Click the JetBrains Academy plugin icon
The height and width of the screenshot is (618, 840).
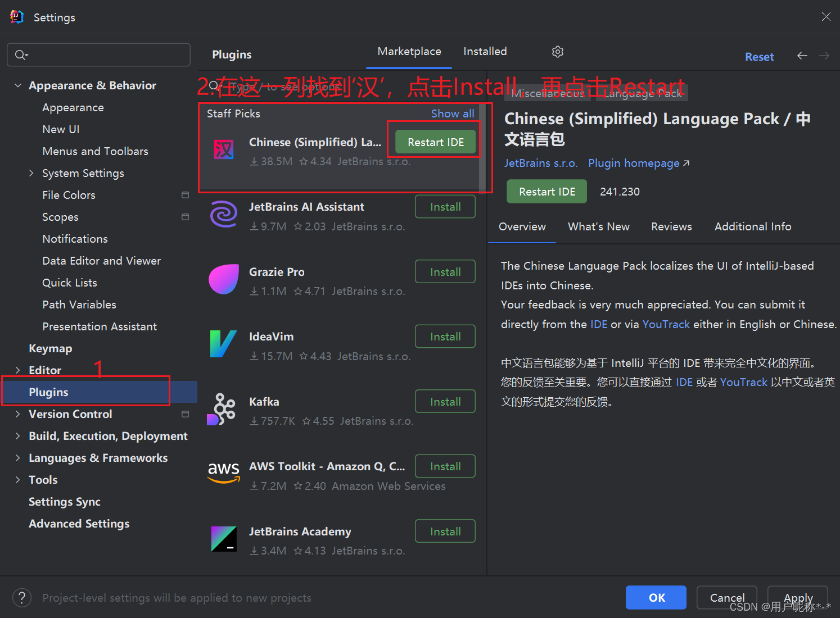coord(224,539)
